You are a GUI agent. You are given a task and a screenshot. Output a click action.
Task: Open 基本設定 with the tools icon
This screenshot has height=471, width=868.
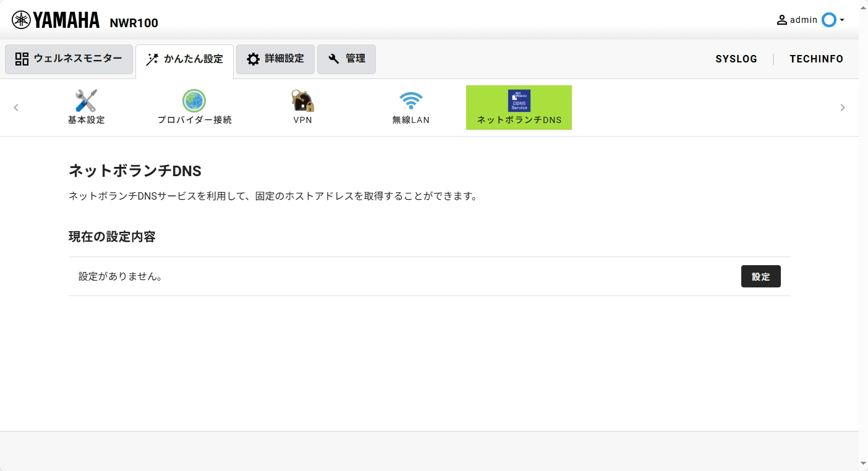(x=86, y=101)
